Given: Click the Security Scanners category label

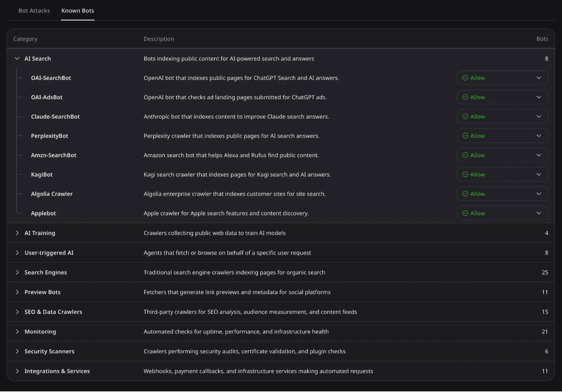Looking at the screenshot, I should pos(49,351).
